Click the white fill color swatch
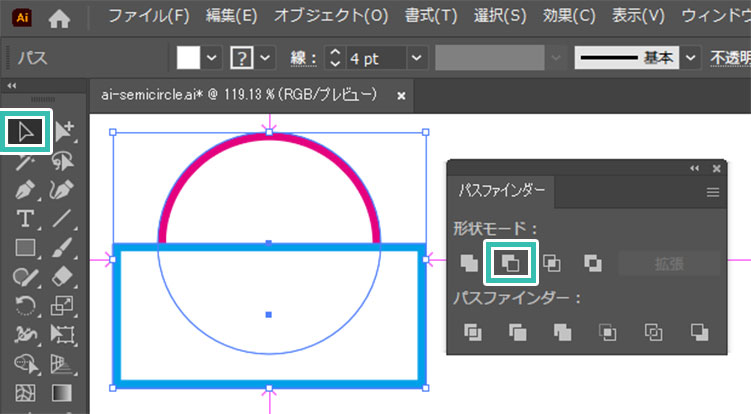751x414 pixels. pos(189,58)
